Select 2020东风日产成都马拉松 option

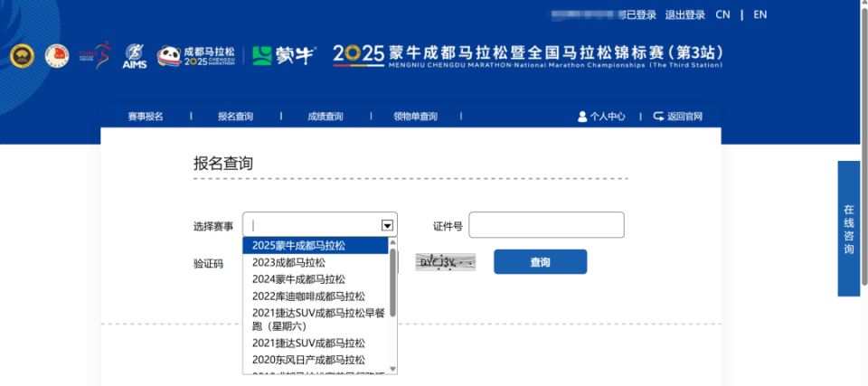[x=316, y=360]
